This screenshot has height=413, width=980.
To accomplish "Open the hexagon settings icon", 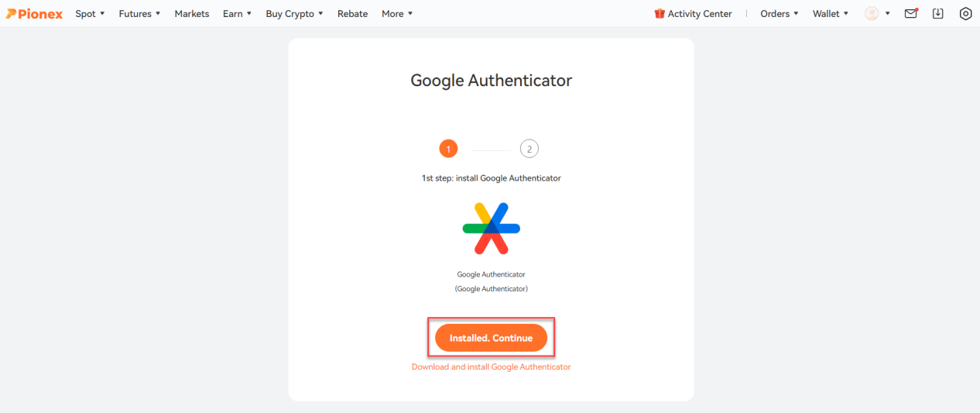I will pyautogui.click(x=965, y=13).
